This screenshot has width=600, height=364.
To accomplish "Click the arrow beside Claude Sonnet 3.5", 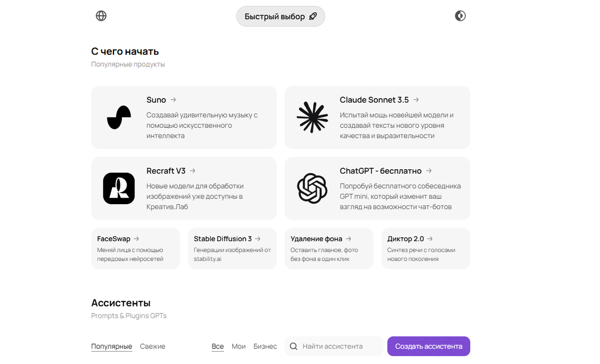I will tap(416, 100).
